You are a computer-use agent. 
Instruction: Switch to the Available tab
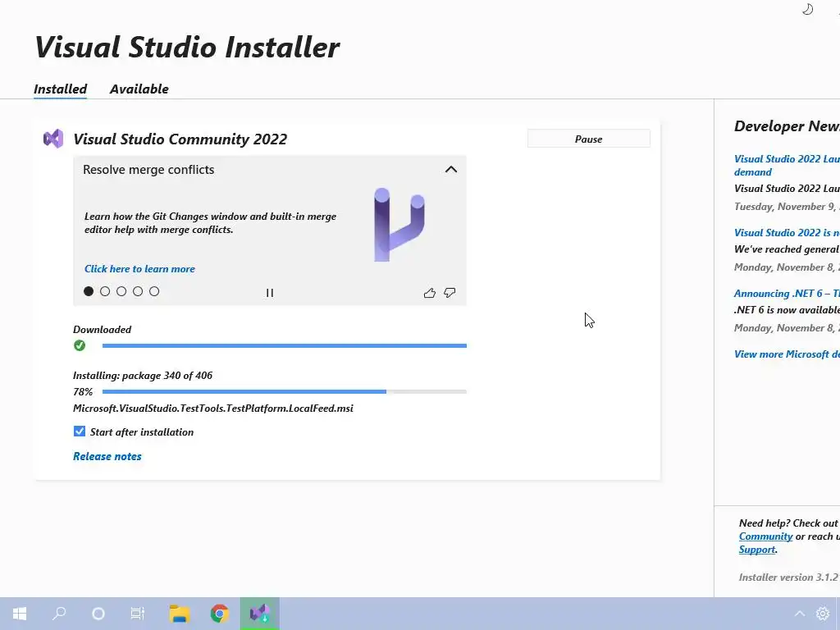tap(139, 89)
